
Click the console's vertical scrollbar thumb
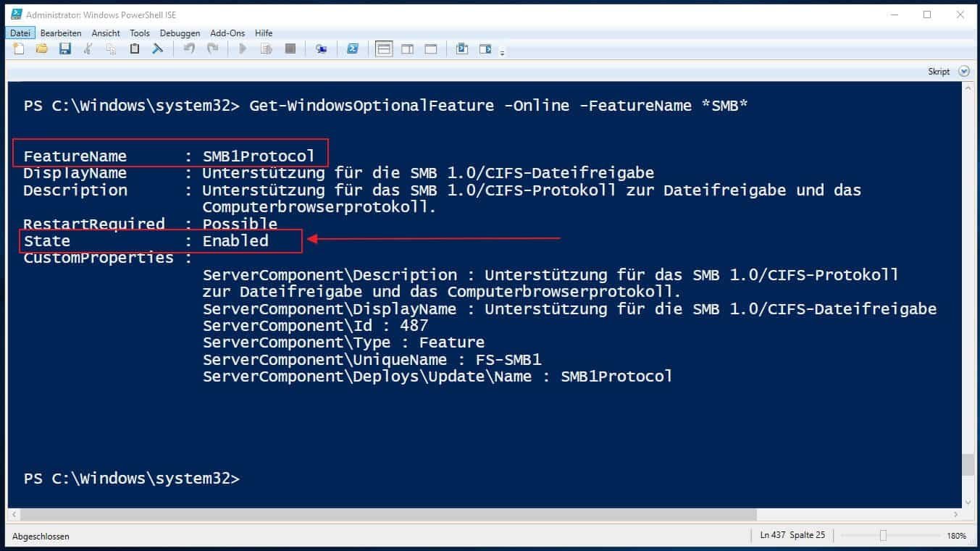coord(968,464)
